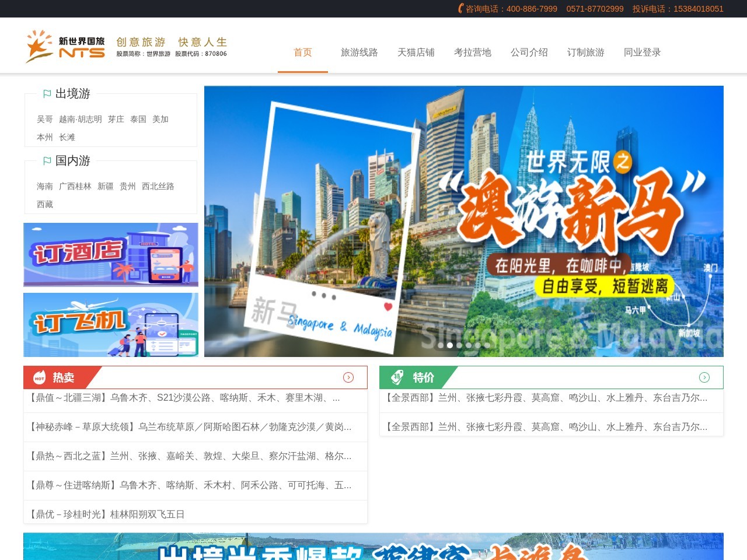Click the flag icon next to 国内游

tap(47, 161)
